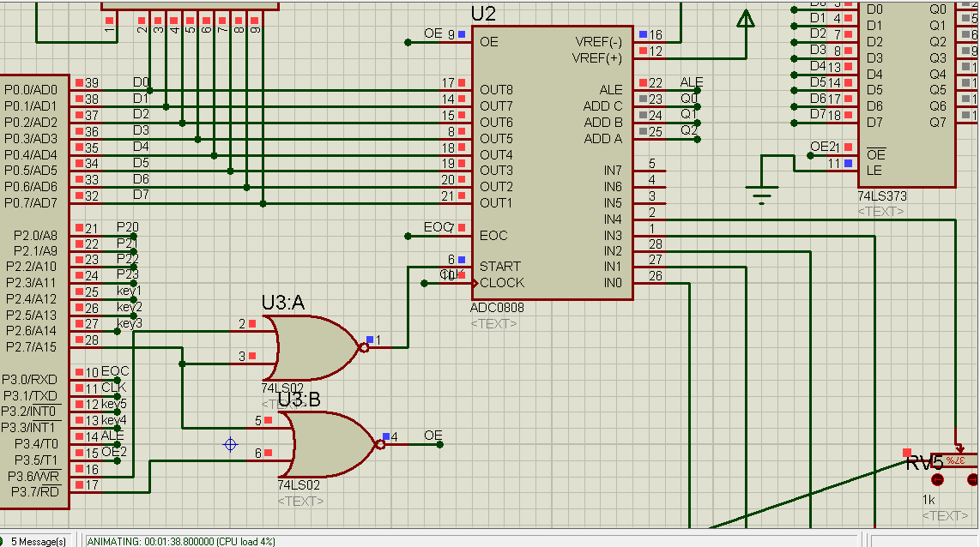This screenshot has width=980, height=547.
Task: Click the <TEXT> placeholder under RV5
Action: [944, 516]
